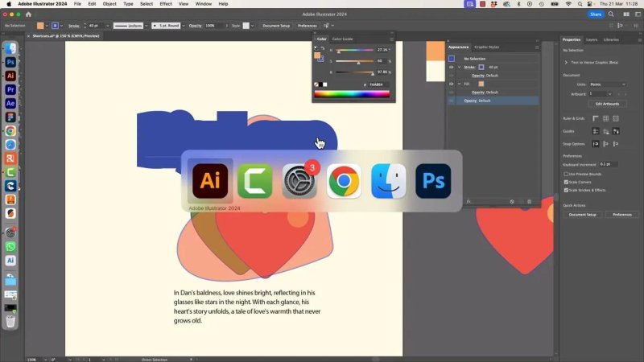Select Adobe Illustrator in the app switcher

(210, 181)
